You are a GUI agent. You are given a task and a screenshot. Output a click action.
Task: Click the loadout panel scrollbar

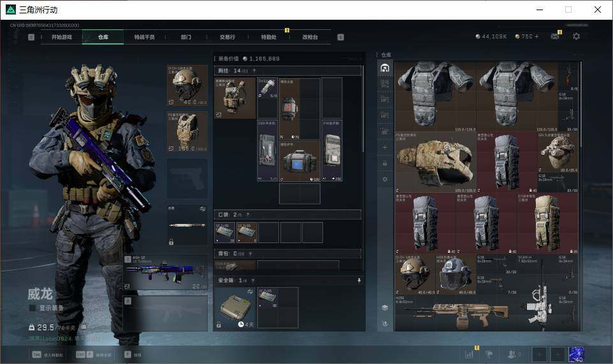click(x=363, y=109)
